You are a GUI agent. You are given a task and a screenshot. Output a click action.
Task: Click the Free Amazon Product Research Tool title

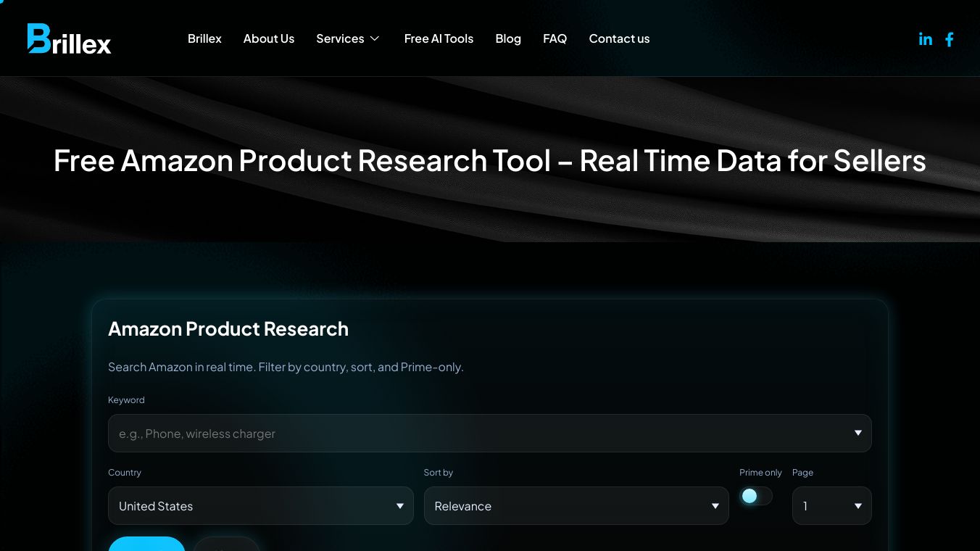490,160
